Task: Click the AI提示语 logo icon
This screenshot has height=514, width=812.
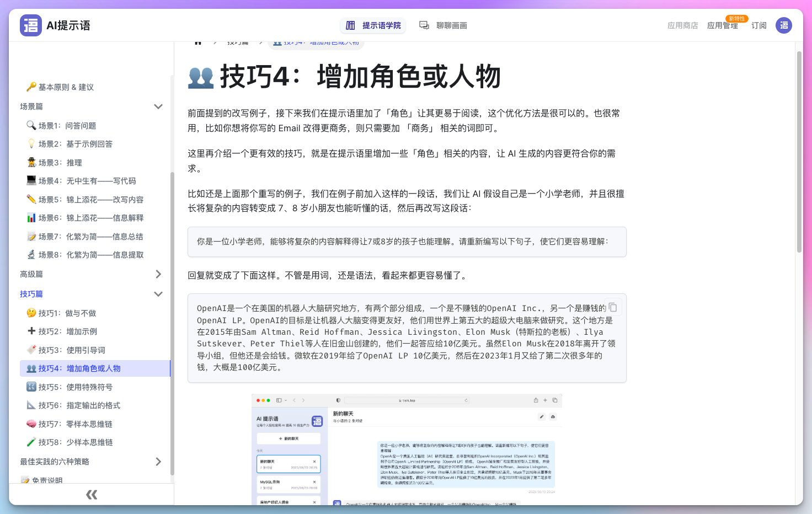Action: pyautogui.click(x=31, y=25)
